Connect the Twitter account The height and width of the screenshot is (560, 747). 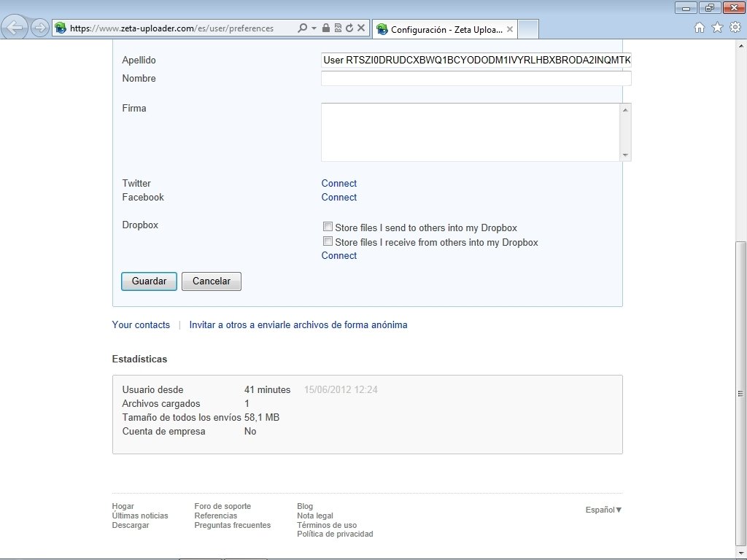pyautogui.click(x=338, y=183)
